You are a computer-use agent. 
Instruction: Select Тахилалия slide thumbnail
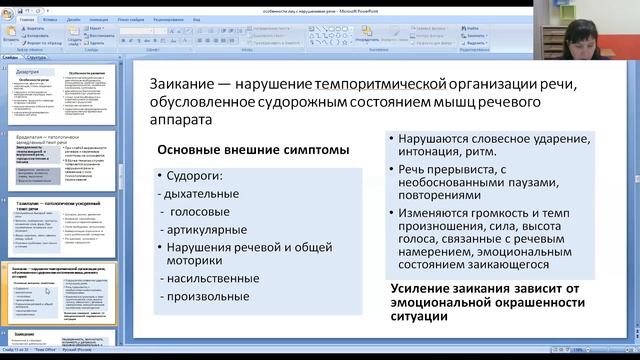click(62, 227)
